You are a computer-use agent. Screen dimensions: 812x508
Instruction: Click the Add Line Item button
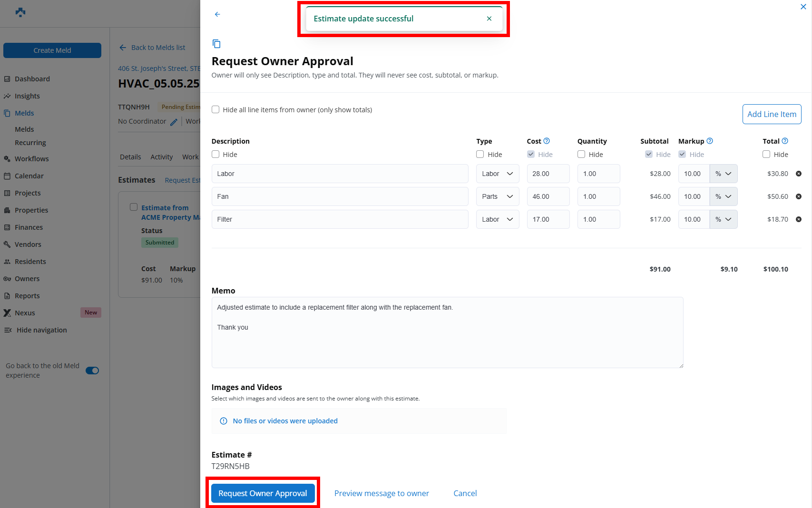pos(772,114)
